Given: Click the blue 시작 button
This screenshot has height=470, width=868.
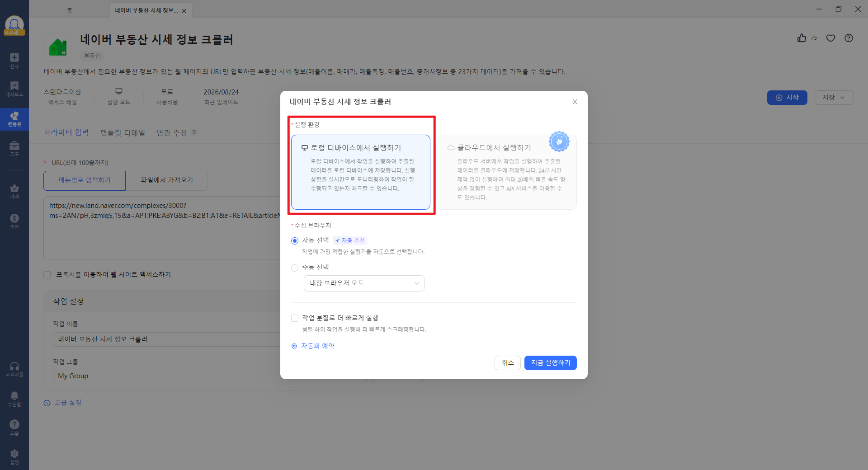Looking at the screenshot, I should click(x=787, y=98).
